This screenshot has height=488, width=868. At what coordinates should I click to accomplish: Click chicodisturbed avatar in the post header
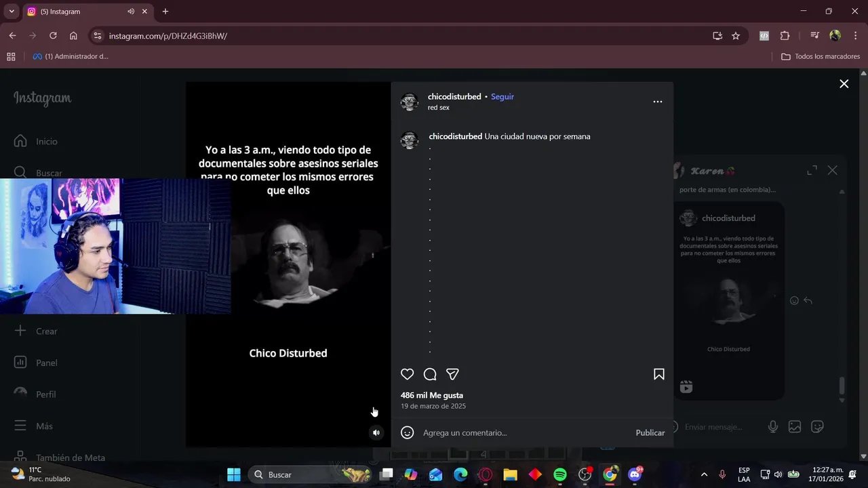pyautogui.click(x=410, y=102)
